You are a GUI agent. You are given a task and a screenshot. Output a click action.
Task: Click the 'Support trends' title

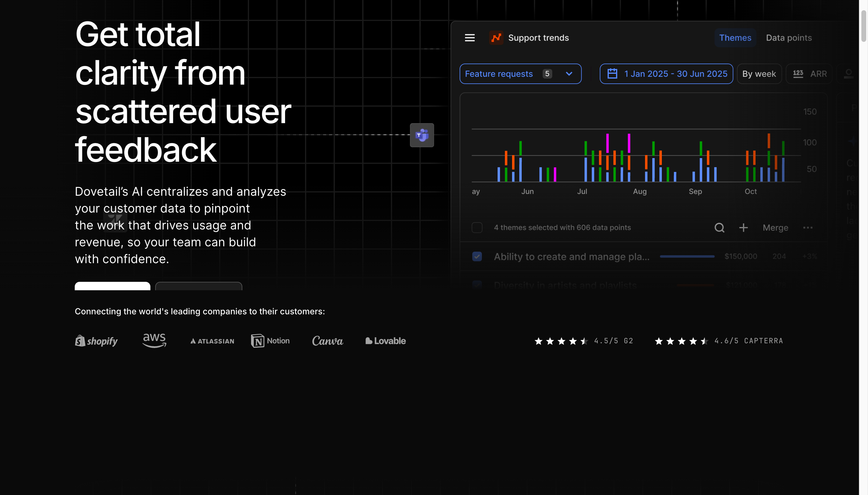538,38
